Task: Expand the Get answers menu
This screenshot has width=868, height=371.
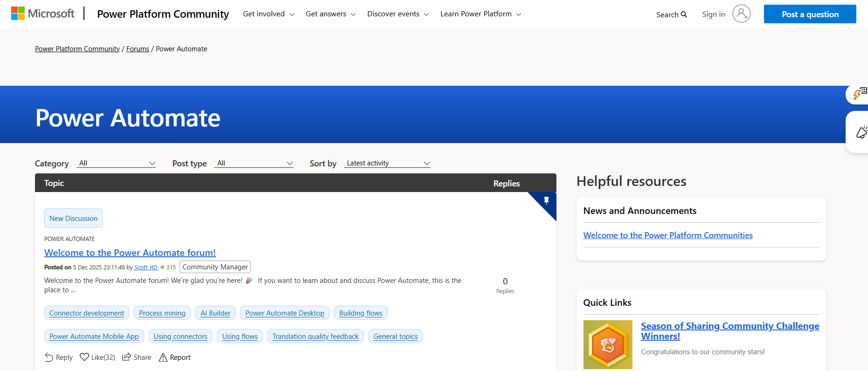Action: click(331, 14)
